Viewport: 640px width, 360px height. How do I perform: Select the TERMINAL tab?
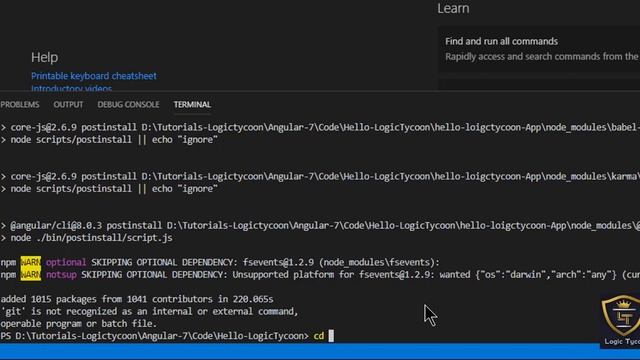[192, 104]
